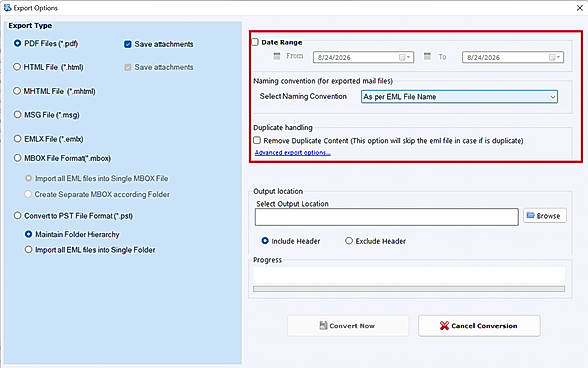Image resolution: width=588 pixels, height=368 pixels.
Task: Click the calendar icon beside From label
Action: point(277,56)
